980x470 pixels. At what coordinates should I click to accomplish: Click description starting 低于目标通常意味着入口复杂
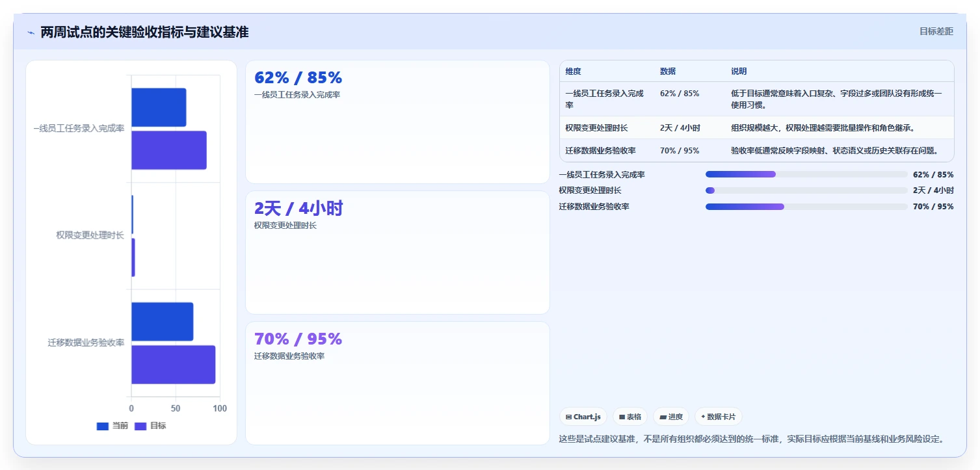click(836, 99)
